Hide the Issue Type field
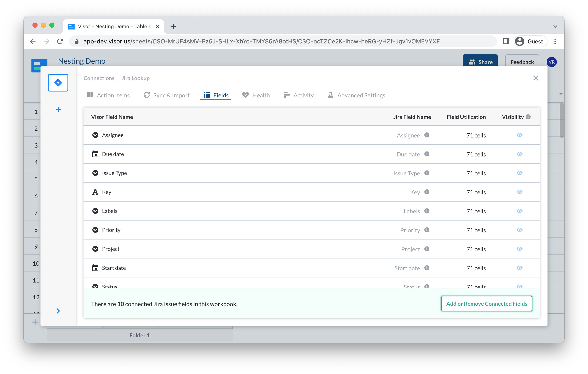The image size is (588, 374). point(519,173)
